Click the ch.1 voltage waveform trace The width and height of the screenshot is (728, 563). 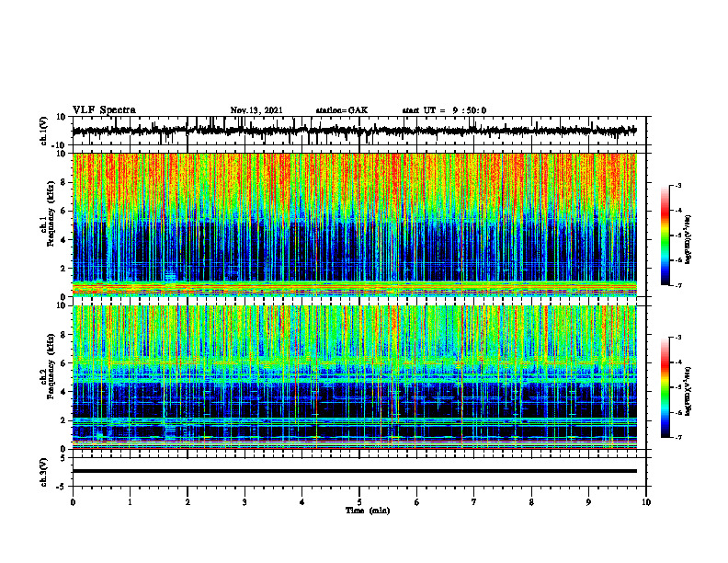tap(354, 131)
